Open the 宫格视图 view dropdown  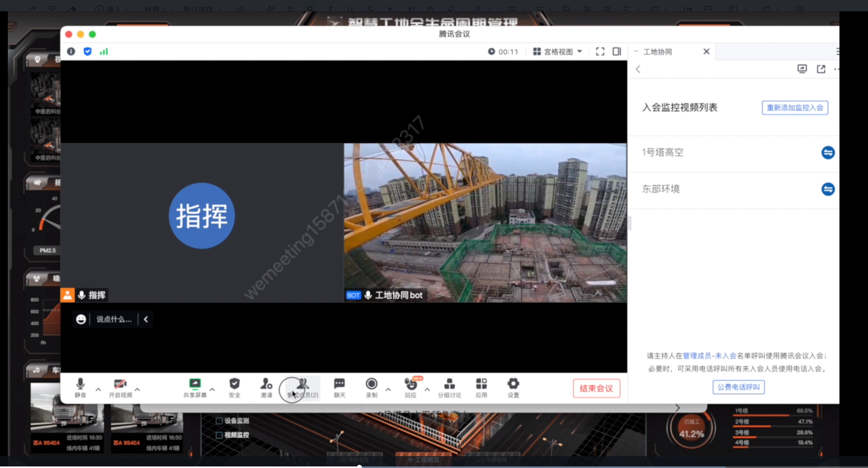[558, 51]
